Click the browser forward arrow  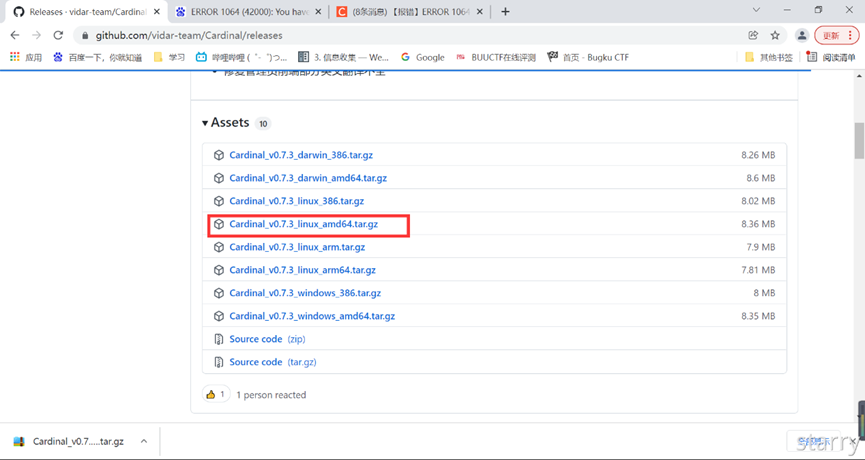(x=36, y=35)
